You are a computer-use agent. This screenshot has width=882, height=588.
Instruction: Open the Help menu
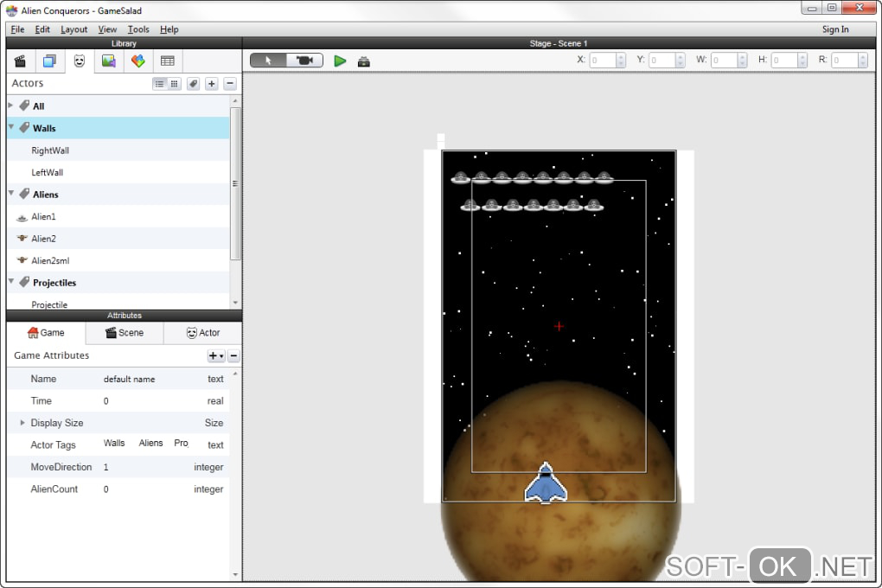[169, 29]
